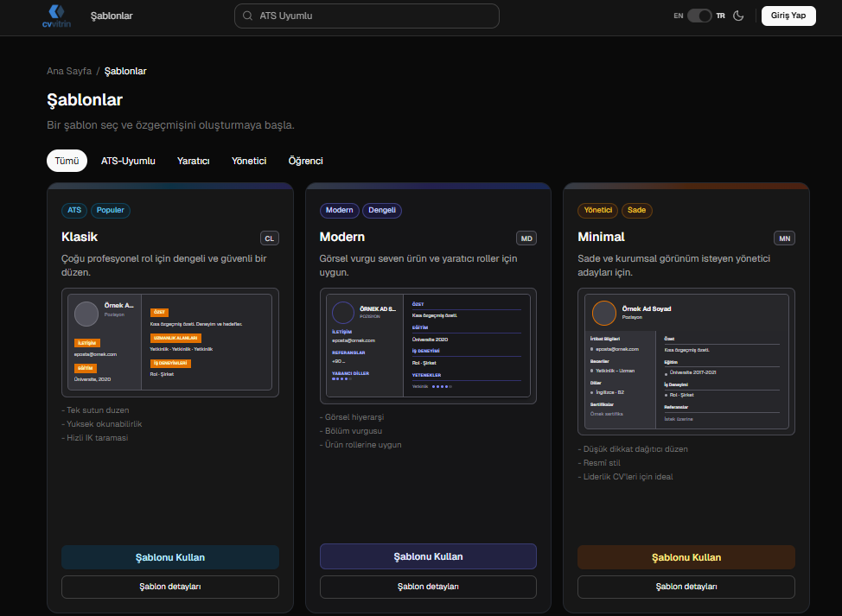Select TR language label
The height and width of the screenshot is (616, 842).
coord(721,16)
